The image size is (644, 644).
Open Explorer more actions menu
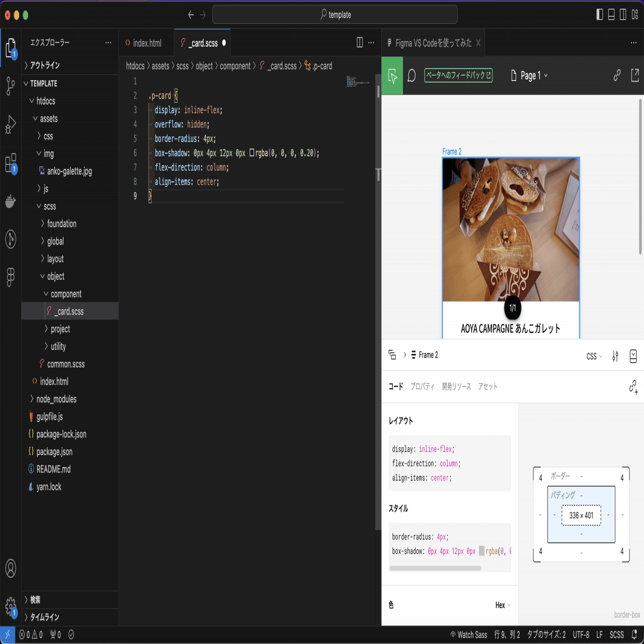(x=108, y=42)
